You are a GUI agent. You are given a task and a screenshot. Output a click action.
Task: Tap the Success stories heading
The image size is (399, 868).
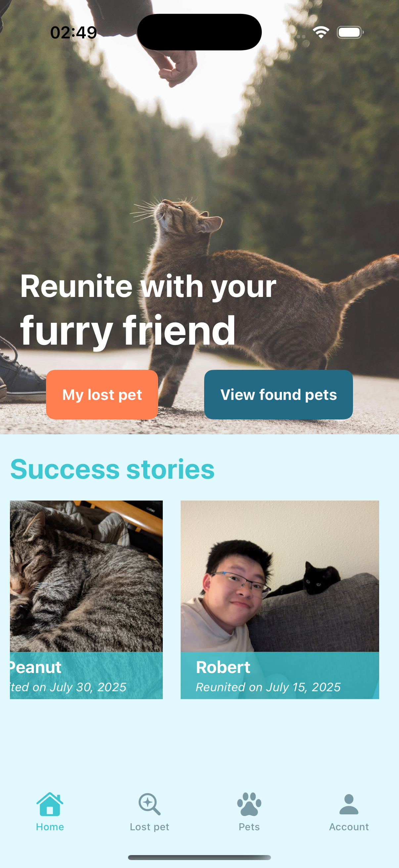click(112, 469)
